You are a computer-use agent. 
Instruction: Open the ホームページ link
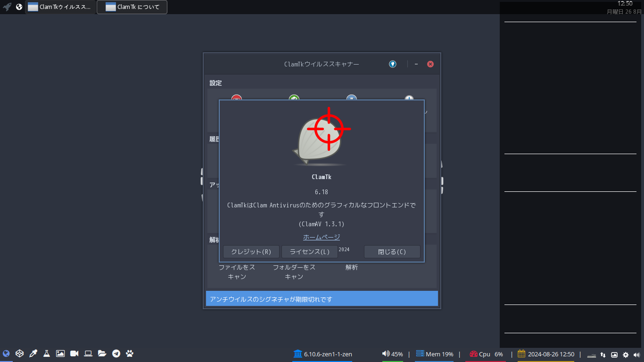click(x=322, y=237)
